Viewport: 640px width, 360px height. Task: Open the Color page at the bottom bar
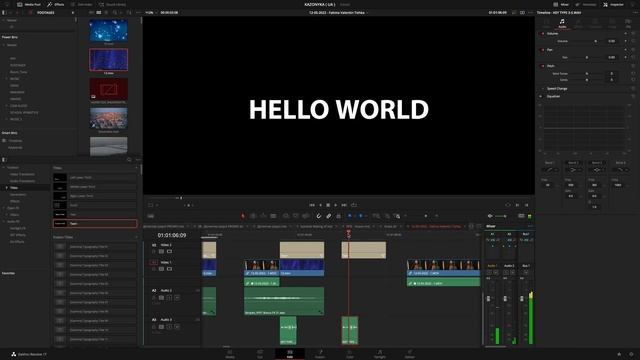coord(350,354)
